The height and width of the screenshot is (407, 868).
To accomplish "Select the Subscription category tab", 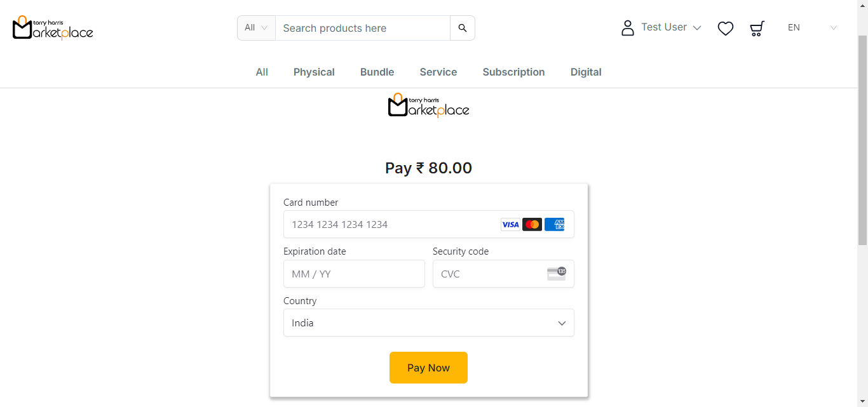I will pos(513,72).
